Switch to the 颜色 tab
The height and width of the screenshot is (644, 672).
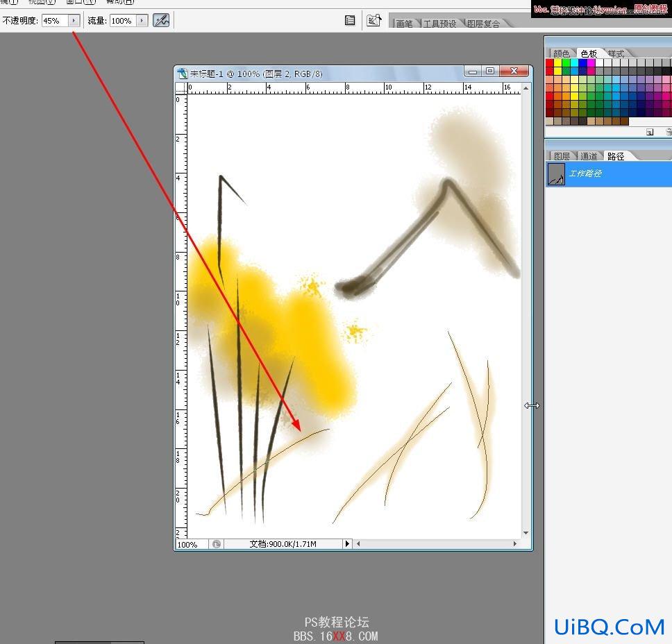(562, 53)
